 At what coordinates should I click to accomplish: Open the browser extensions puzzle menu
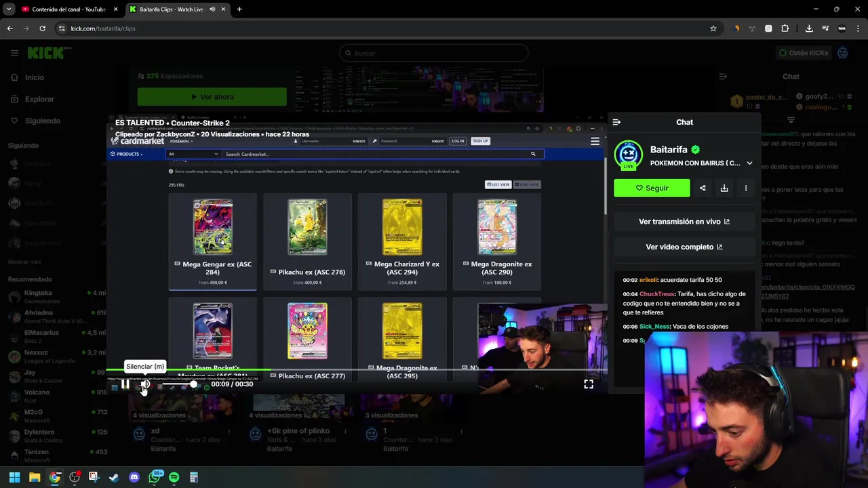point(785,28)
